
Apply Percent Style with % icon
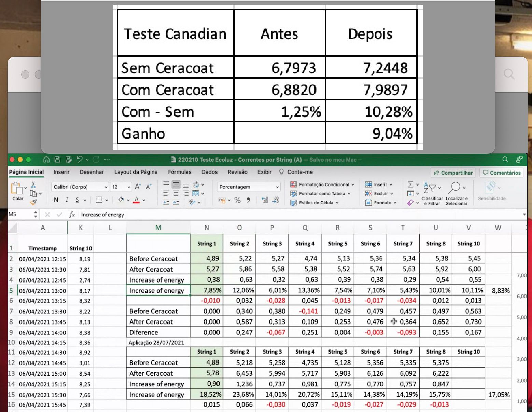pos(237,200)
